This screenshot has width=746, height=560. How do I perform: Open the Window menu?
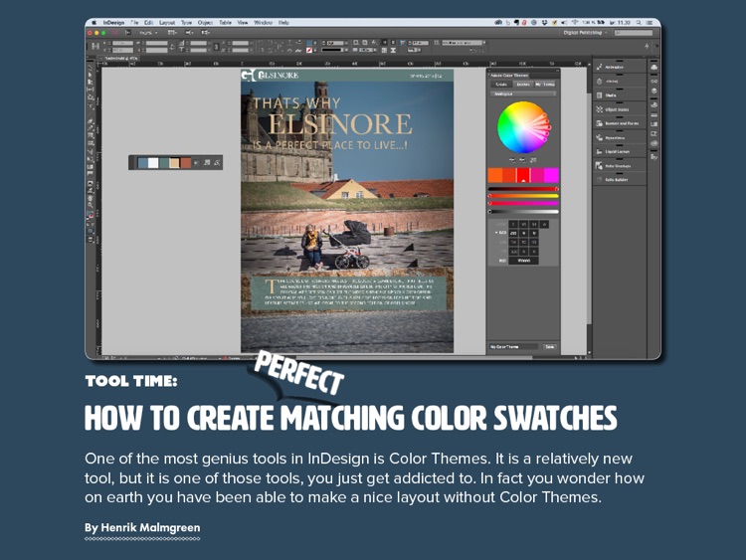point(264,22)
